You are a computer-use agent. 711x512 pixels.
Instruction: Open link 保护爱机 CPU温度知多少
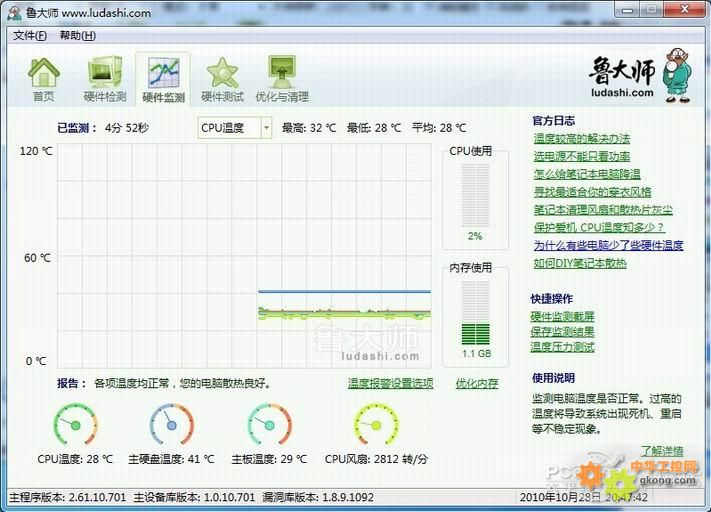tap(599, 228)
